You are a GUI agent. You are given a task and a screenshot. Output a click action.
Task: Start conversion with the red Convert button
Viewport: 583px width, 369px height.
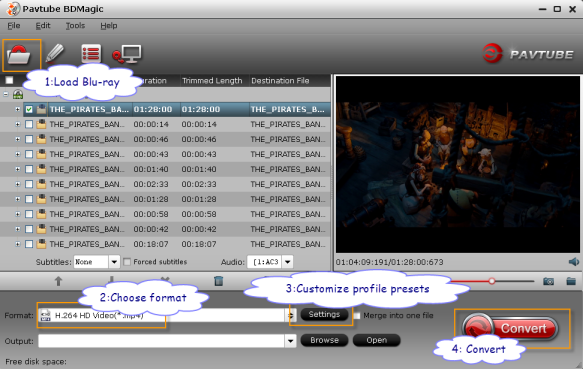(x=510, y=328)
